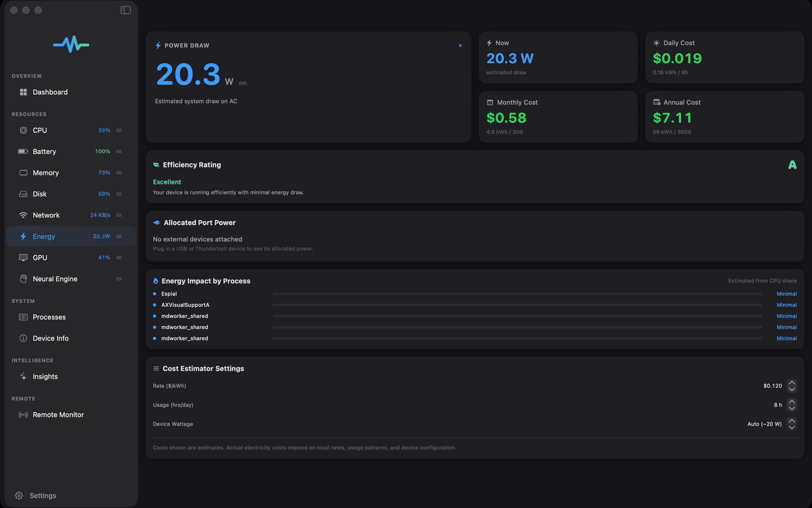Decrease the Device Wattage stepper
This screenshot has width=812, height=508.
pos(792,427)
